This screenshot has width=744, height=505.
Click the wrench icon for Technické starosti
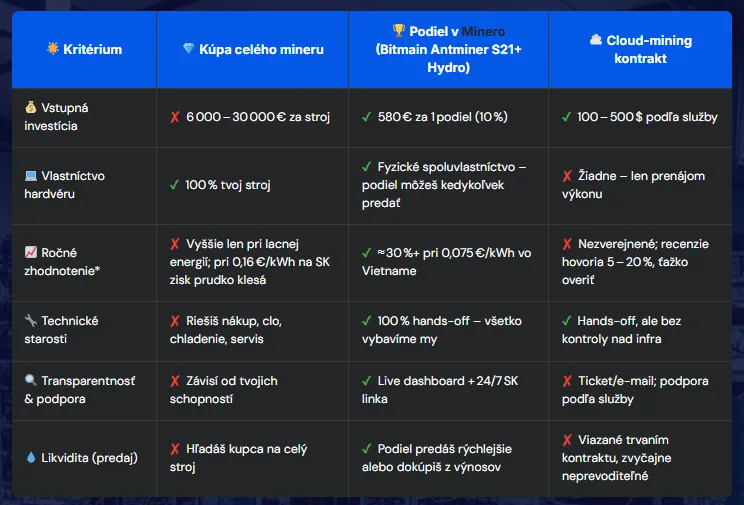31,321
